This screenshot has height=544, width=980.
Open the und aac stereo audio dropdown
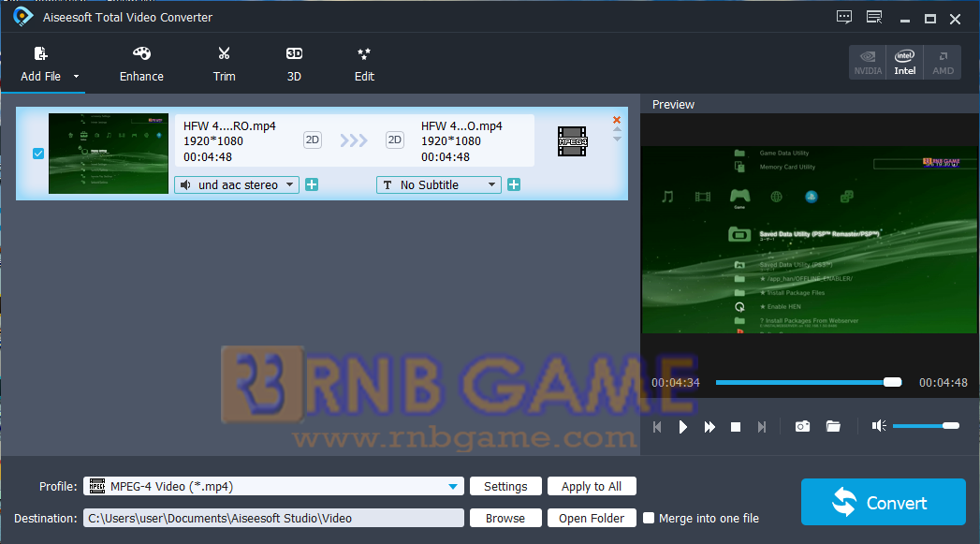237,185
